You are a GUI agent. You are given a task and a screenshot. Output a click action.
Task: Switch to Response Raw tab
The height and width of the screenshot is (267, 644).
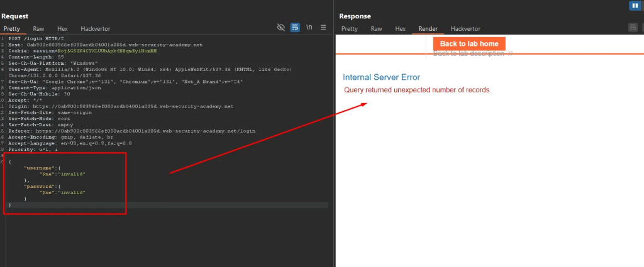click(x=376, y=29)
